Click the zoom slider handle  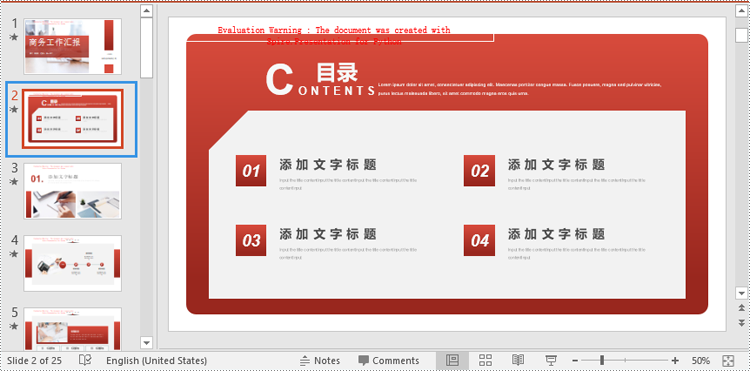pos(602,360)
